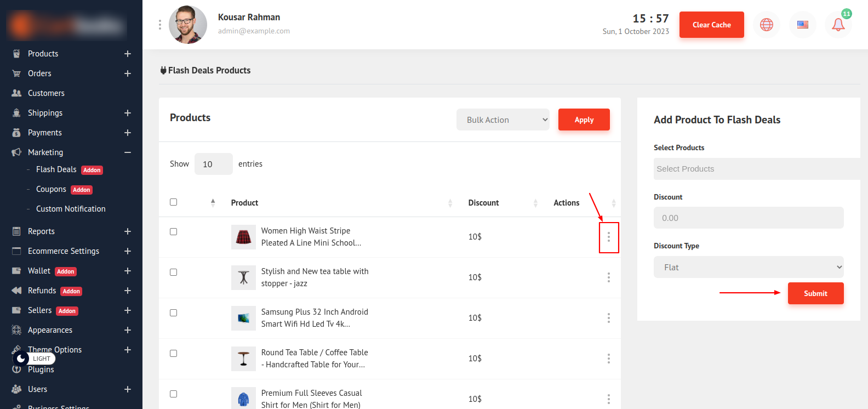The height and width of the screenshot is (409, 868).
Task: Open the globe website icon
Action: click(x=766, y=25)
